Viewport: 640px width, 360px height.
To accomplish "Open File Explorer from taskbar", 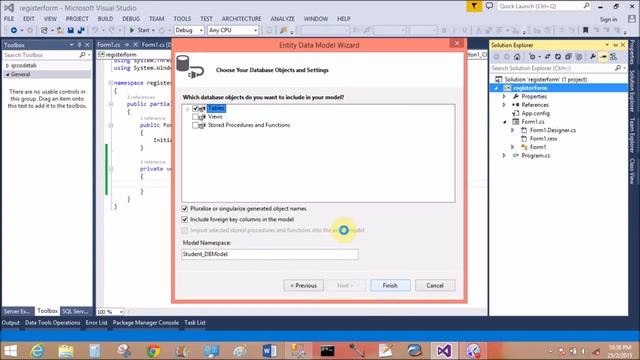I will click(66, 351).
